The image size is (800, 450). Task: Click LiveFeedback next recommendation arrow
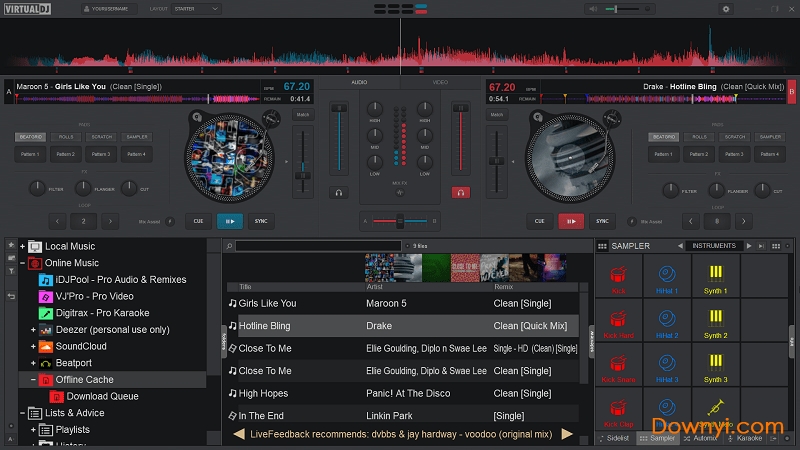click(x=567, y=435)
